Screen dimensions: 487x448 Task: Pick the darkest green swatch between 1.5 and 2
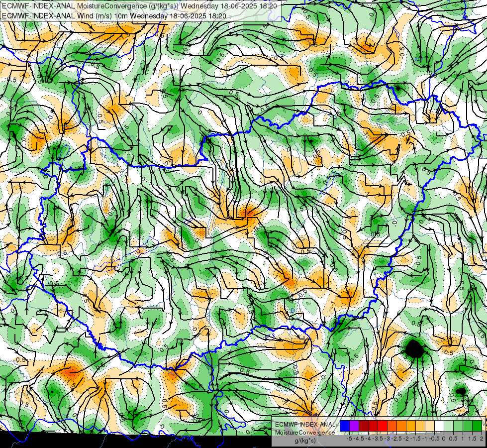pyautogui.click(x=477, y=426)
